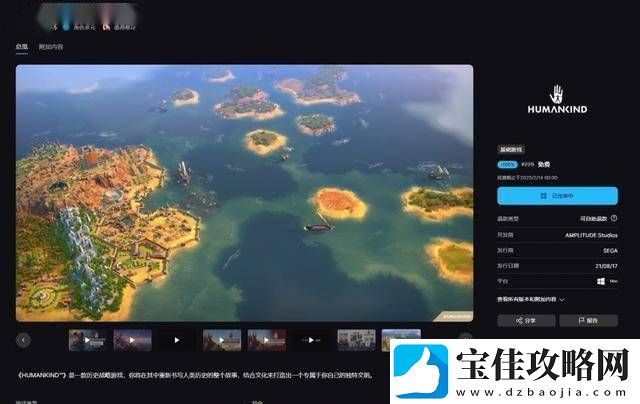This screenshot has height=404, width=640.
Task: Click the AMPLITUDE Studios developer link
Action: pyautogui.click(x=591, y=235)
